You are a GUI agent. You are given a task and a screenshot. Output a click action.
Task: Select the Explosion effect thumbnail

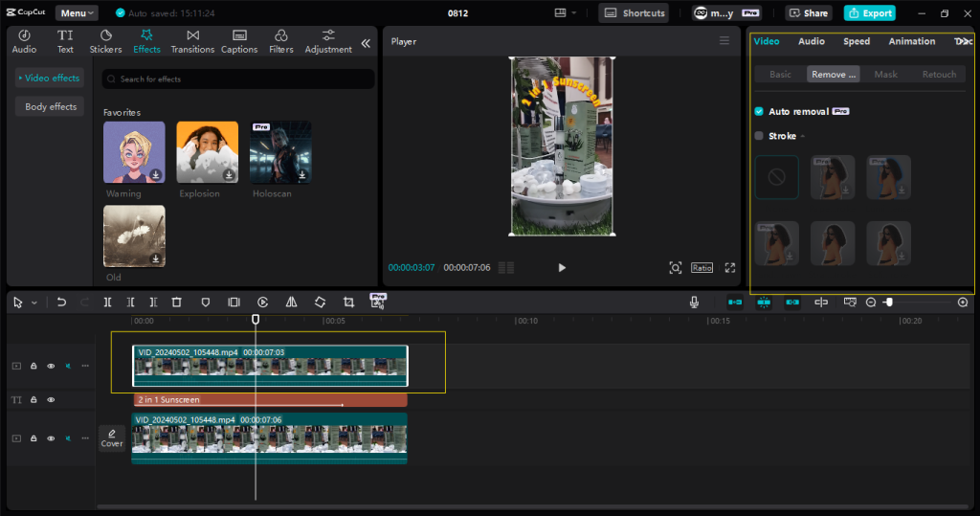[208, 152]
